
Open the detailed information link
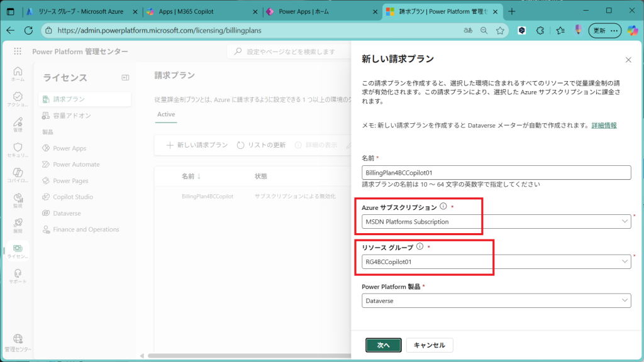[604, 126]
